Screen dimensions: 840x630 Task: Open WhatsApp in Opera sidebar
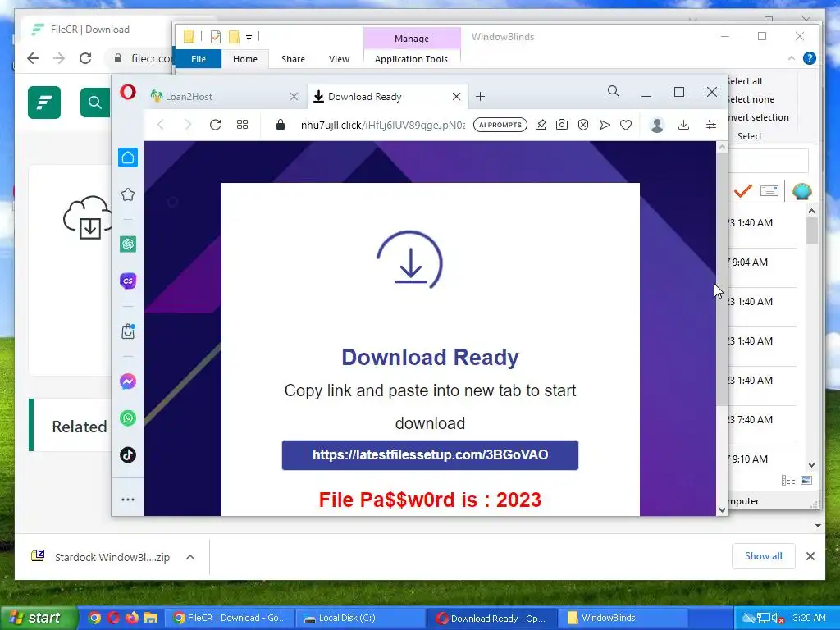(x=127, y=418)
